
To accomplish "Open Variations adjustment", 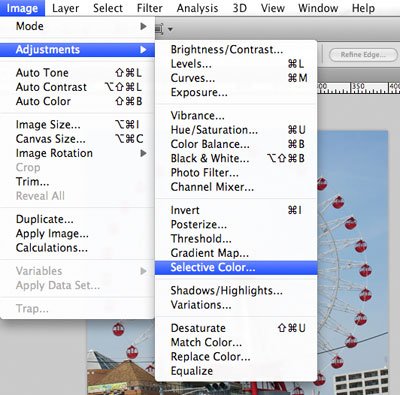I will pos(236,305).
